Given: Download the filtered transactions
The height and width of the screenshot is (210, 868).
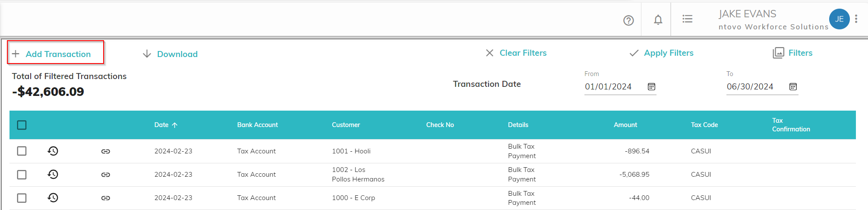Looking at the screenshot, I should tap(170, 54).
